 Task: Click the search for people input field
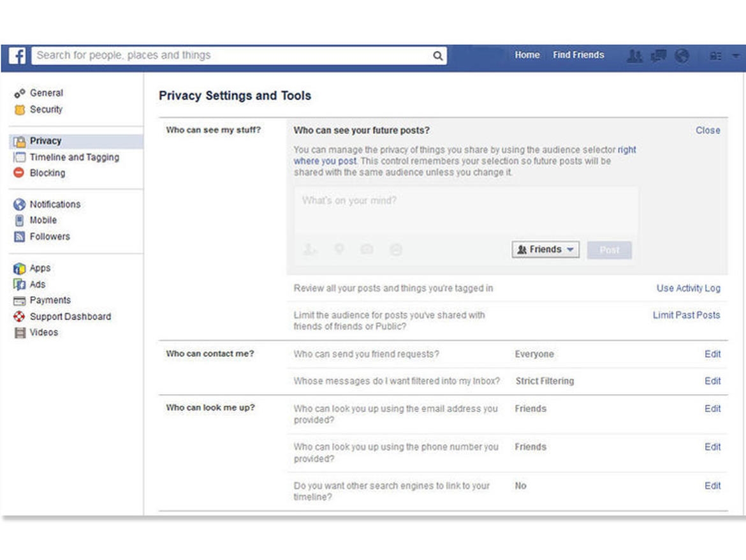(230, 55)
